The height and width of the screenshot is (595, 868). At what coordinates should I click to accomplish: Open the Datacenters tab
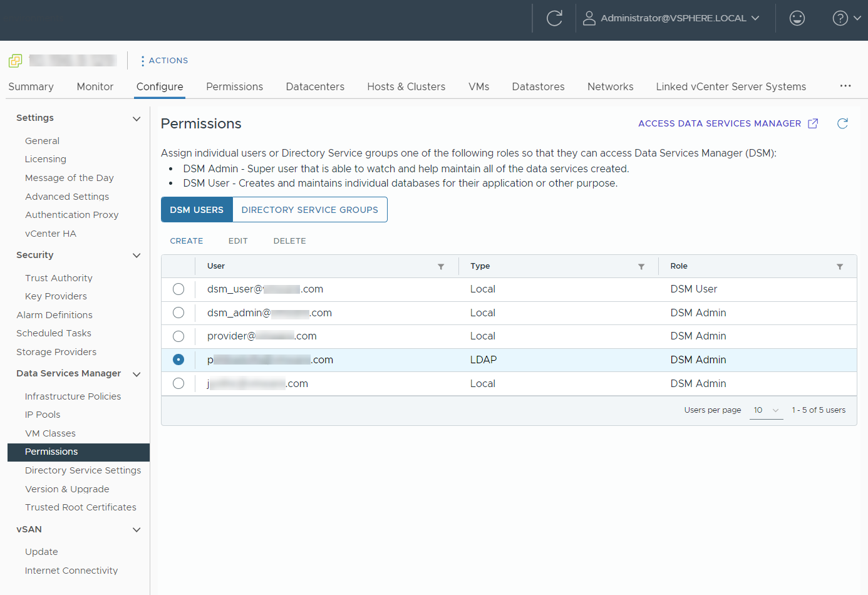(315, 86)
